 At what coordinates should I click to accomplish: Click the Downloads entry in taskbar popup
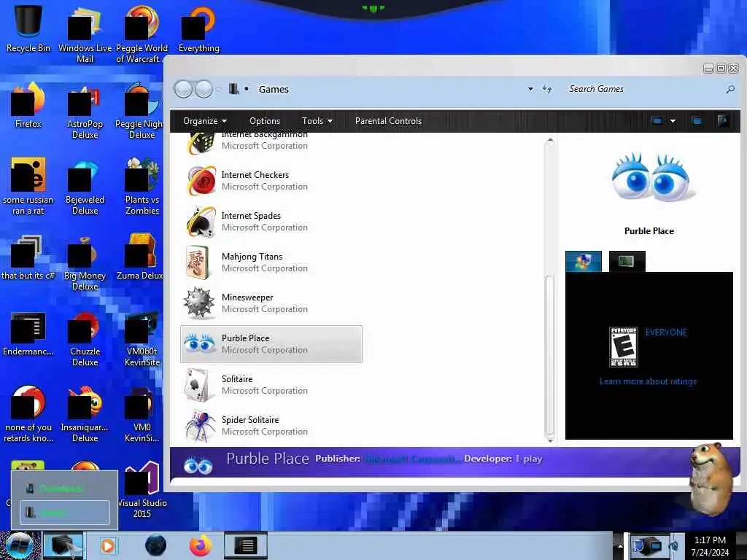(x=64, y=488)
